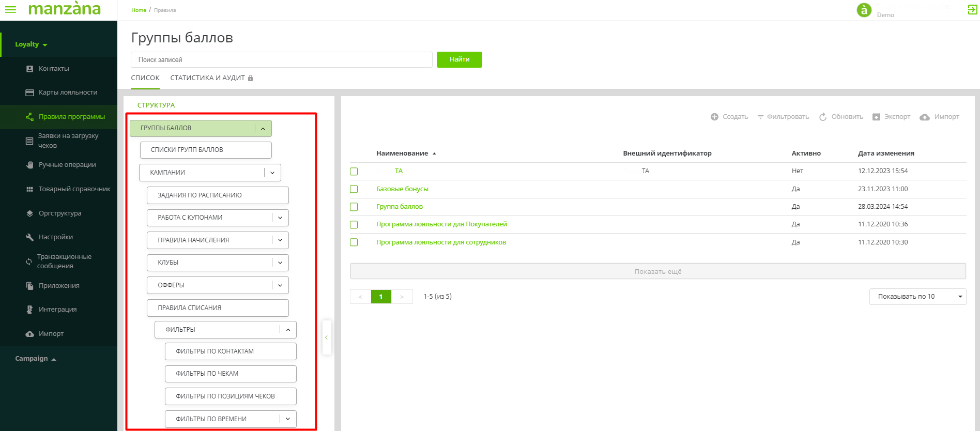This screenshot has height=431, width=980.
Task: Open the Программа лояльности для Покупателей link
Action: pyautogui.click(x=441, y=224)
